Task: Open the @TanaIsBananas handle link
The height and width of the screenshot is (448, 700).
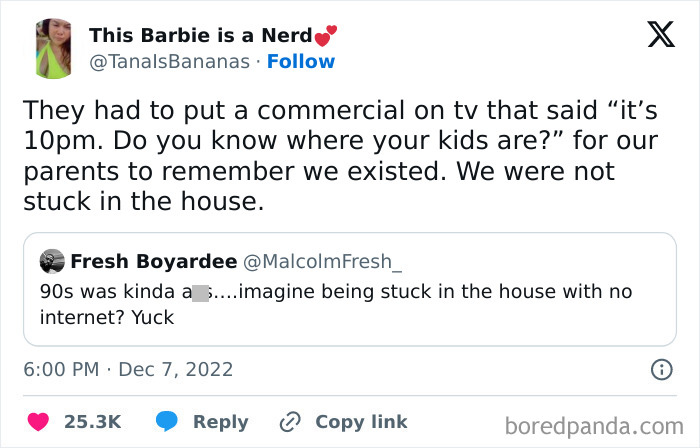Action: [x=170, y=62]
